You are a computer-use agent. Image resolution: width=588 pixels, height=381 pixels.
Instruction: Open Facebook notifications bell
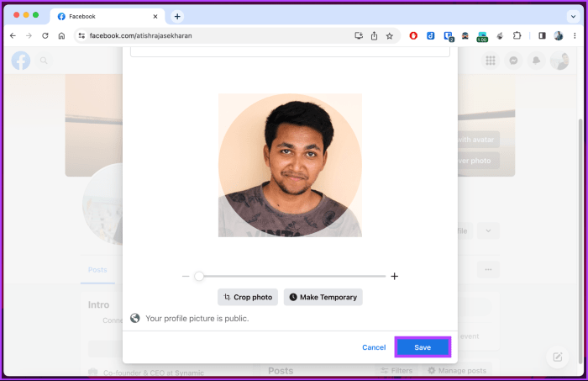point(536,61)
